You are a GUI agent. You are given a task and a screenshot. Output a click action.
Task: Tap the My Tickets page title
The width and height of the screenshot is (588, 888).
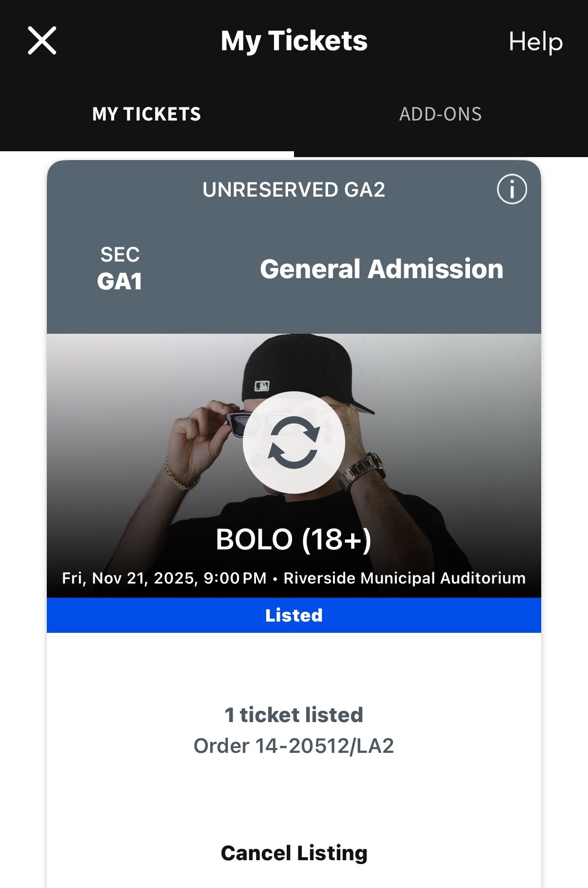pyautogui.click(x=294, y=40)
